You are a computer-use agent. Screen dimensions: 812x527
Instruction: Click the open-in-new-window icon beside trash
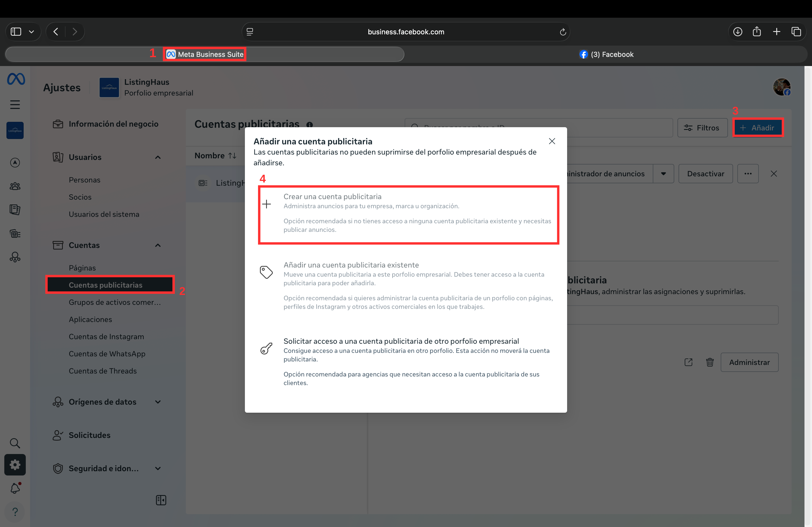(688, 362)
